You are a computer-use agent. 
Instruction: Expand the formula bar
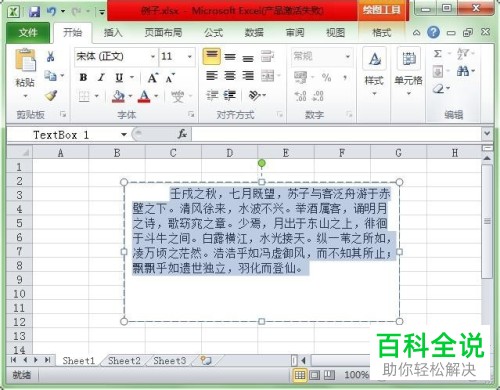pos(487,134)
